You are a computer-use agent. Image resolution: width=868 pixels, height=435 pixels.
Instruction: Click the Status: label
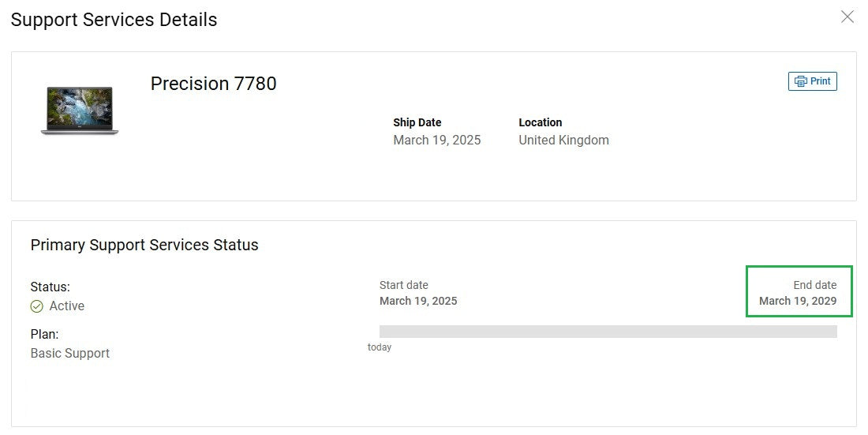tap(50, 287)
